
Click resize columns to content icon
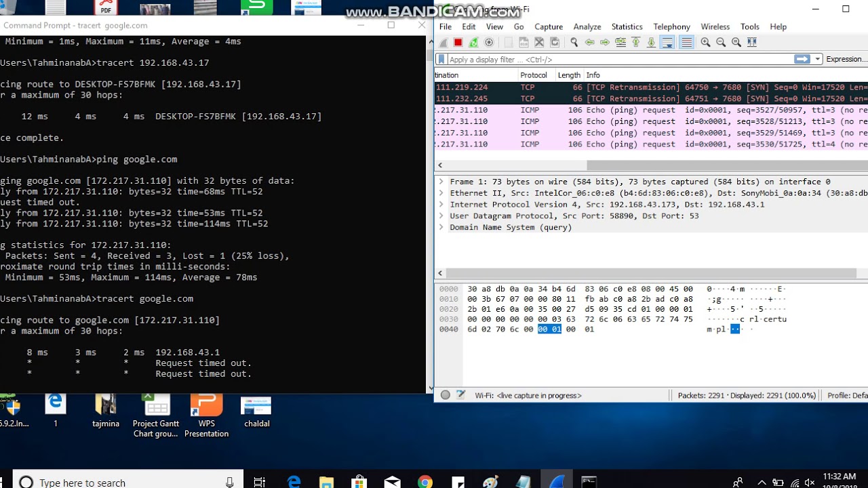click(752, 42)
